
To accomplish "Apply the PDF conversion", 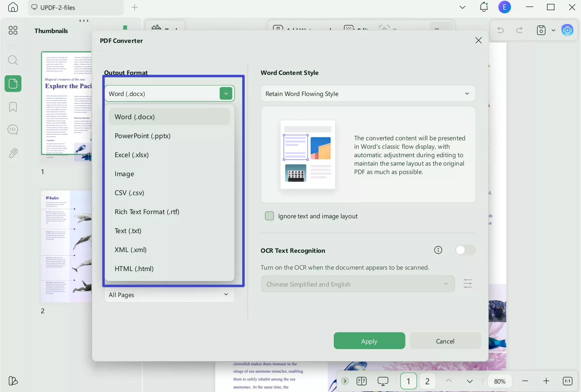I will (x=369, y=341).
